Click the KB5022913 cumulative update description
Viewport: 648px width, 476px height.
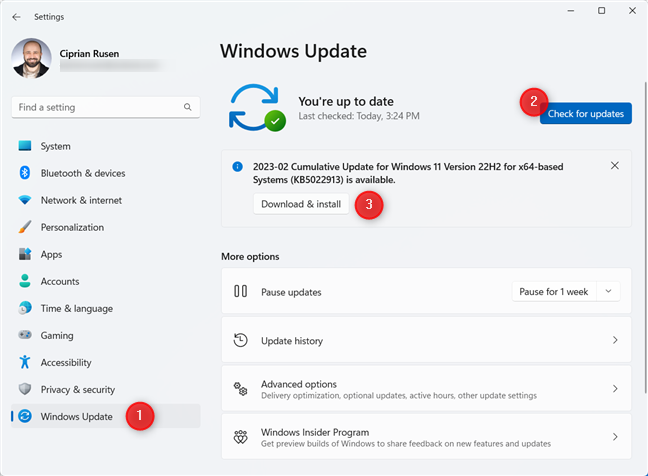(x=408, y=173)
